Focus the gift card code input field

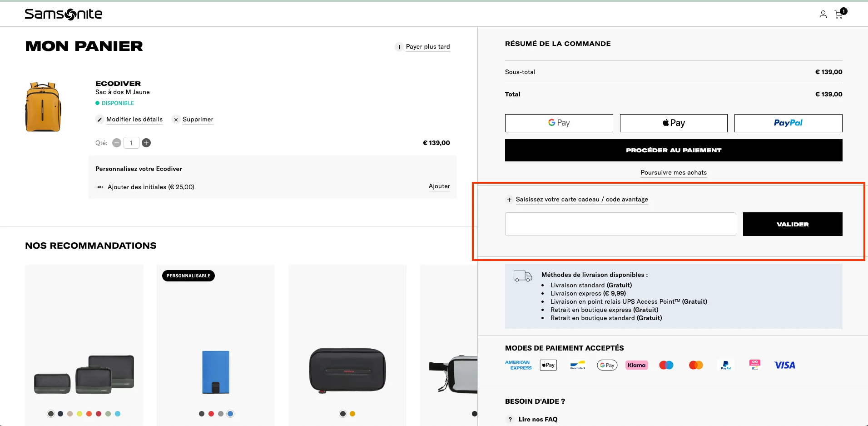(x=620, y=224)
